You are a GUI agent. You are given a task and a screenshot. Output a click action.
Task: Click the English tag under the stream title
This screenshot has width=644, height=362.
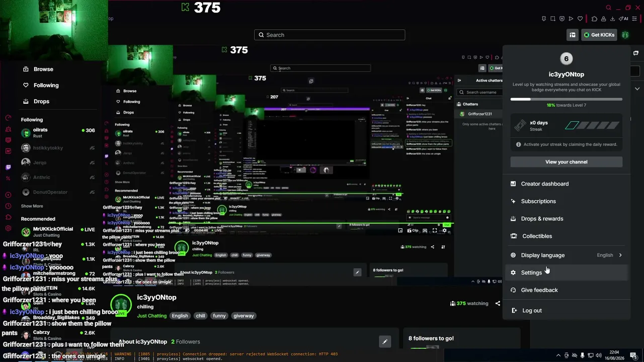180,316
